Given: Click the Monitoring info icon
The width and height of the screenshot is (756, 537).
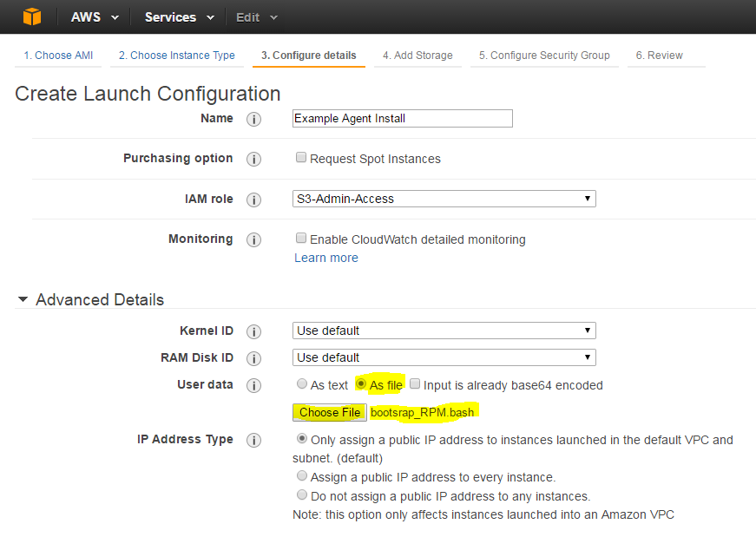Looking at the screenshot, I should pyautogui.click(x=253, y=239).
